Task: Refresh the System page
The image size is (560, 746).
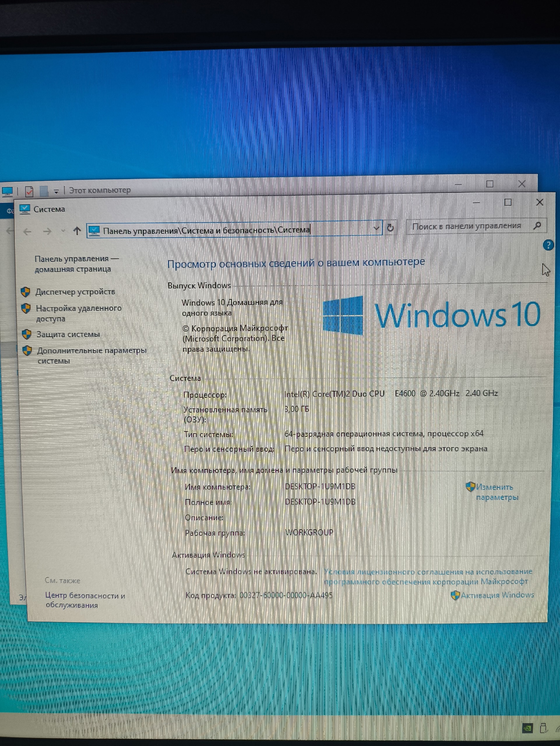Action: pos(390,228)
